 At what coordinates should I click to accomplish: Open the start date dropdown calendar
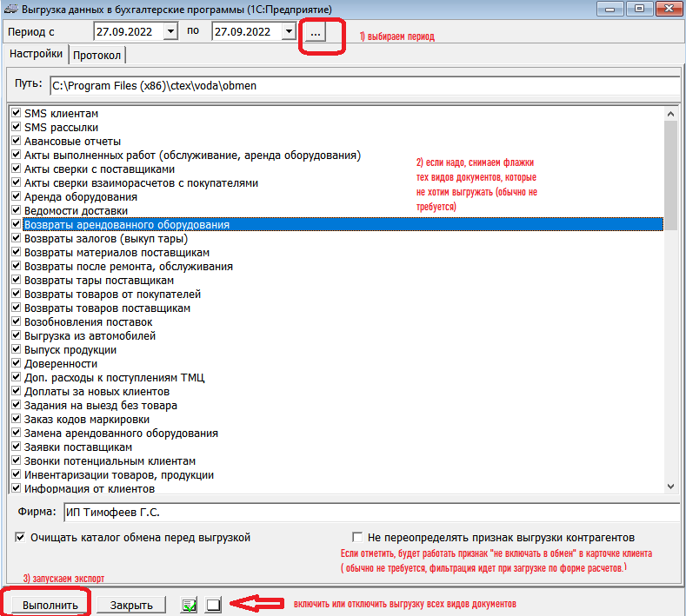(x=170, y=32)
